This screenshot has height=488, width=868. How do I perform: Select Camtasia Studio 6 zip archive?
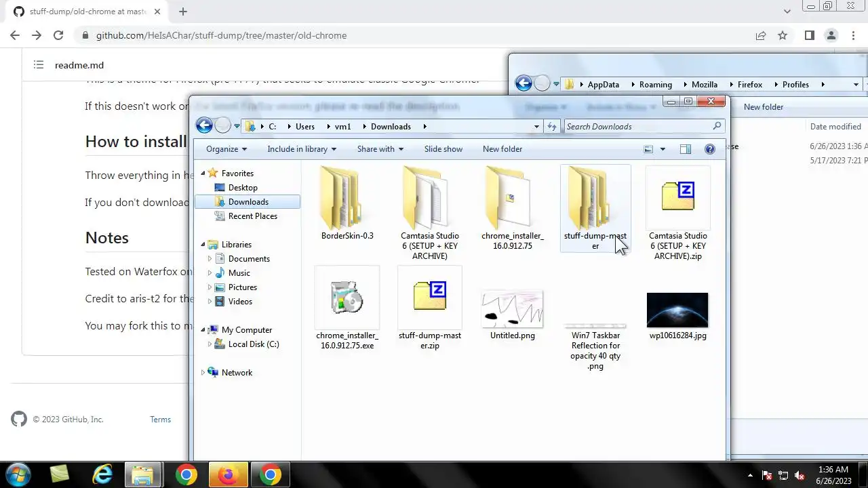677,213
